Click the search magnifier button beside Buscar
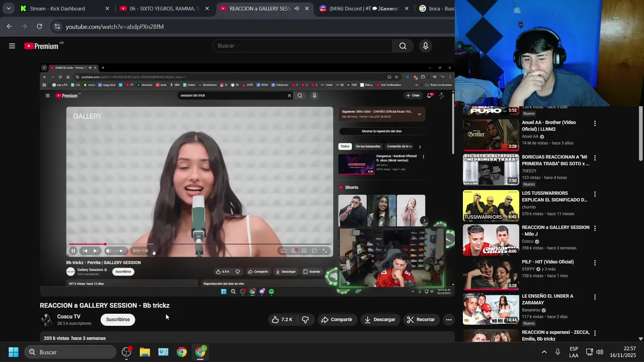The height and width of the screenshot is (362, 644). tap(403, 46)
